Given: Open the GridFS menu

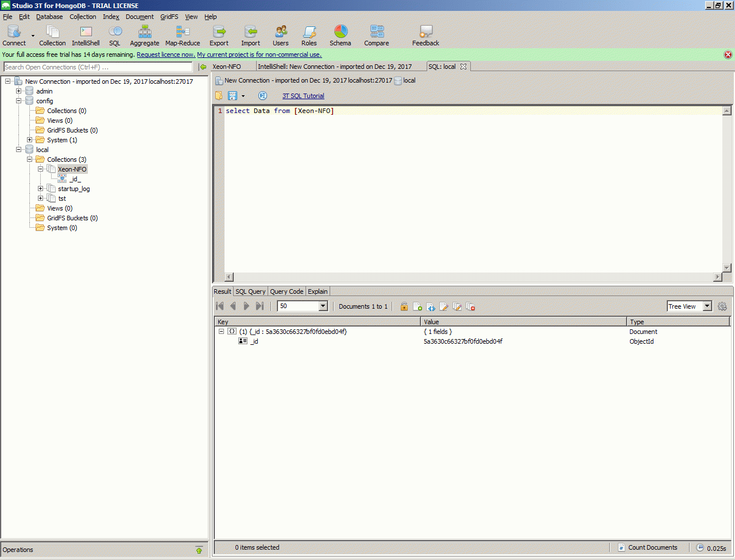Looking at the screenshot, I should (x=169, y=17).
